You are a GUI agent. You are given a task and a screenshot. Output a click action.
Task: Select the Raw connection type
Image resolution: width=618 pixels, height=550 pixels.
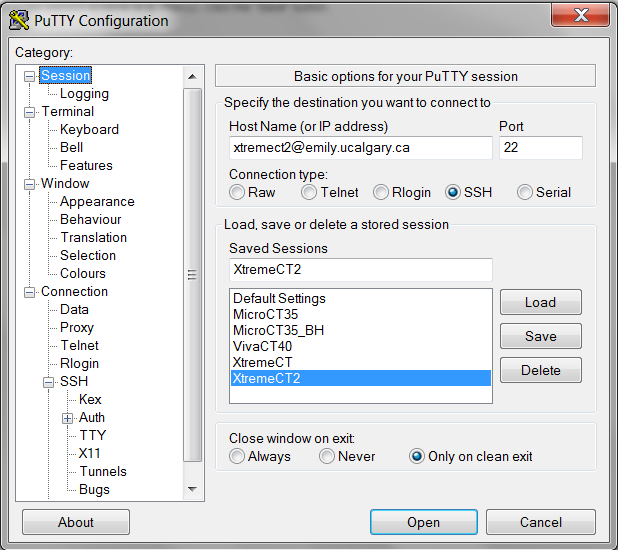(x=237, y=192)
